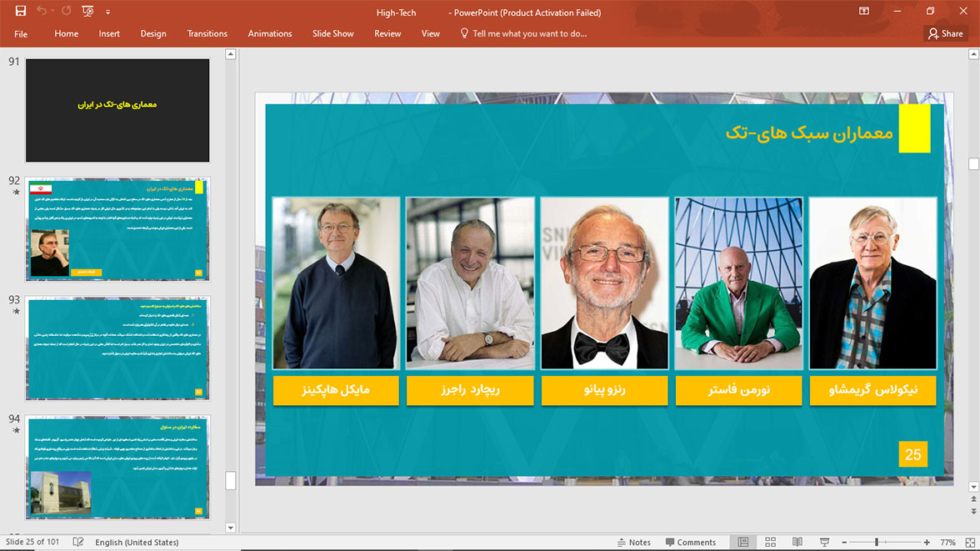This screenshot has width=980, height=551.
Task: Start slideshow from beginning icon
Action: point(87,12)
